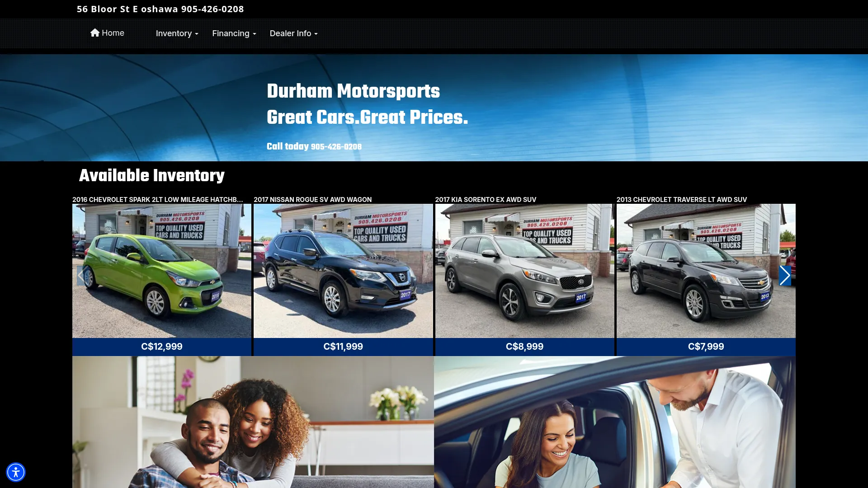Open the 2017 Kia Sorento EX AWD SUV title
The image size is (868, 488).
pos(486,199)
